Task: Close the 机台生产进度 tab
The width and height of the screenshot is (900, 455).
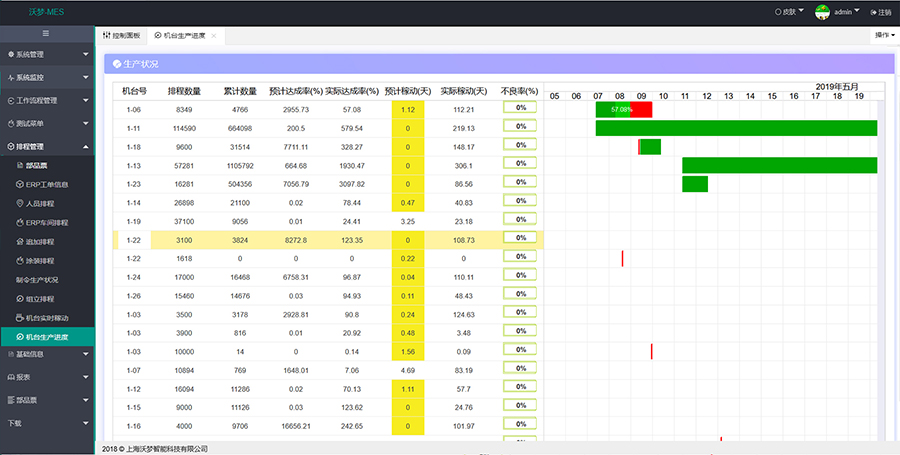Action: 214,35
